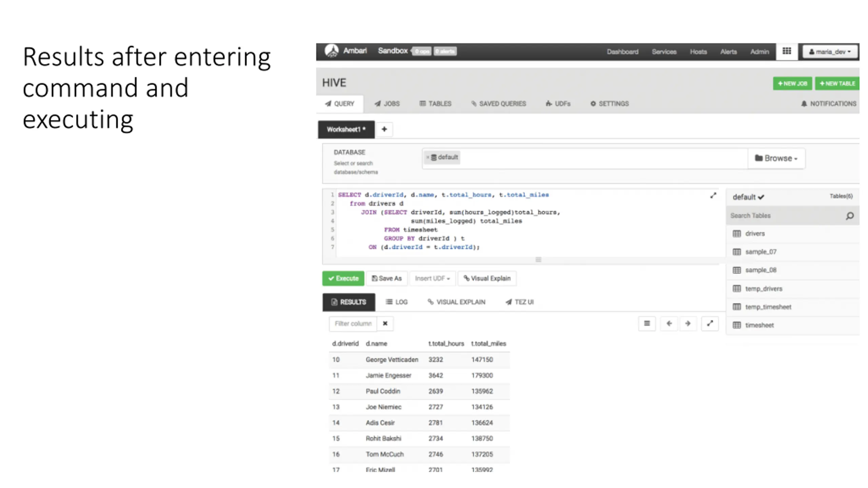Remove the default database tag
This screenshot has width=868, height=488.
click(x=428, y=157)
